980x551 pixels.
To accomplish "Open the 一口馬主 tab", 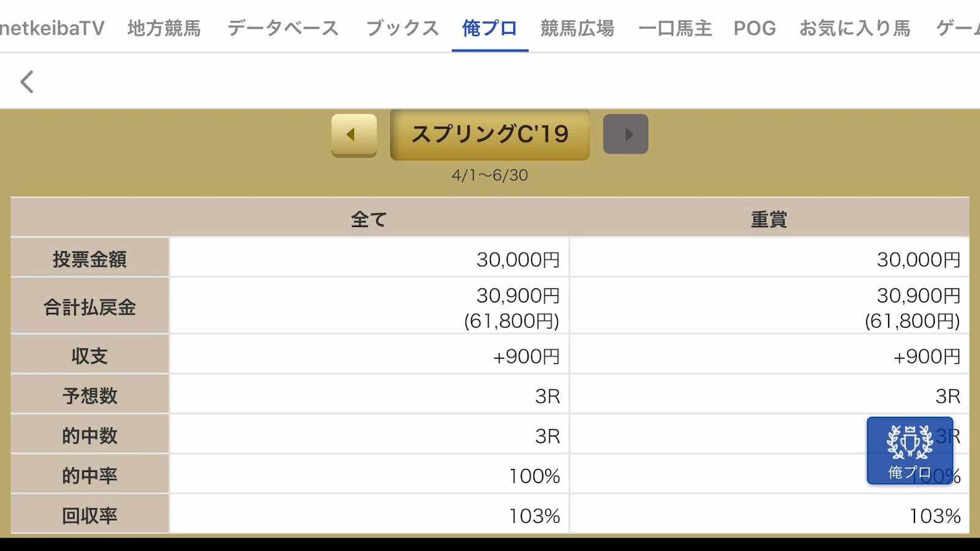I will pos(675,28).
